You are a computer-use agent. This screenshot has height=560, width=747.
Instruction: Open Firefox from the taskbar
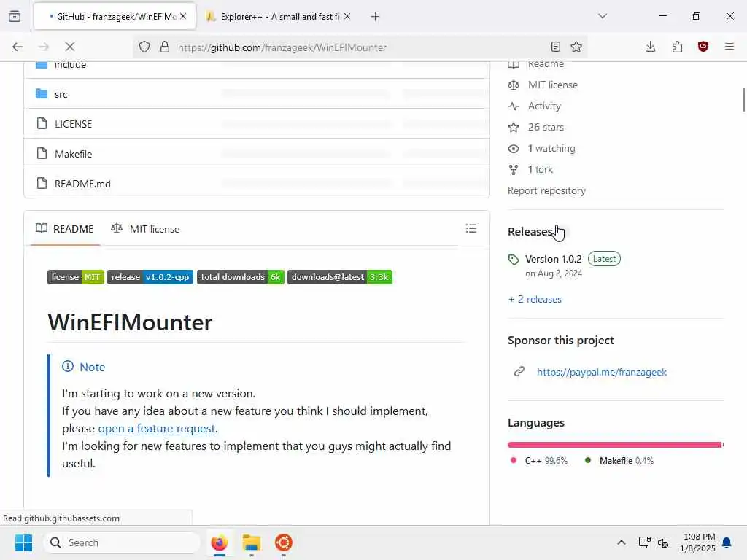coord(219,542)
